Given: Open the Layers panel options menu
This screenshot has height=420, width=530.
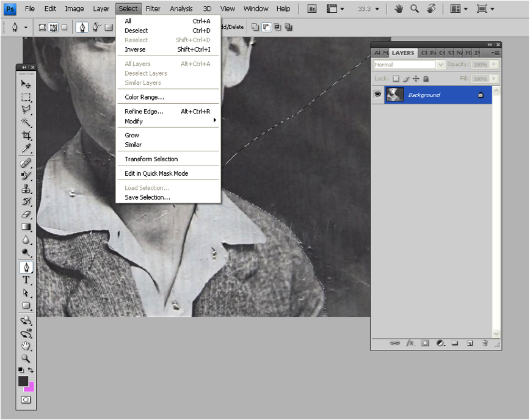Looking at the screenshot, I should tap(495, 53).
